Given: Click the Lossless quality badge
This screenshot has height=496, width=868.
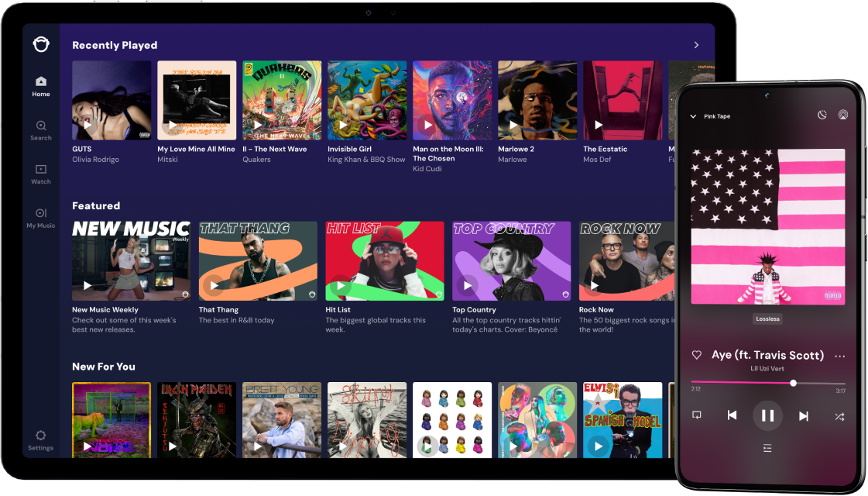Looking at the screenshot, I should point(768,319).
